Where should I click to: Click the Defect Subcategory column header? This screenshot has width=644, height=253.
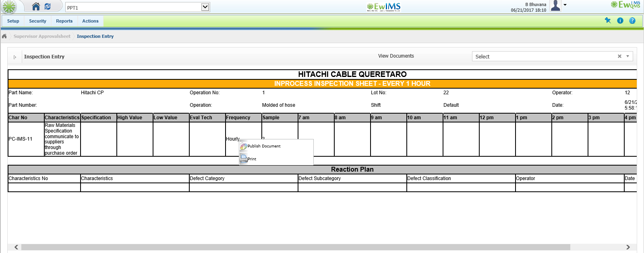352,178
